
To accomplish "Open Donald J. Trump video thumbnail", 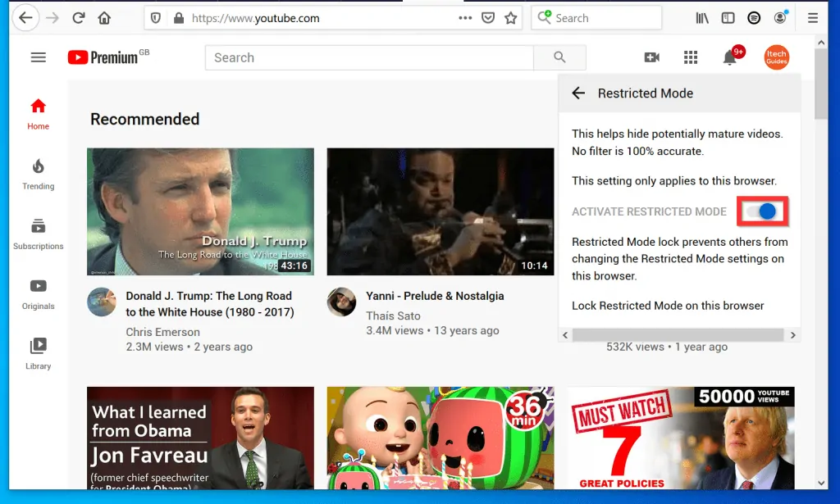I will pos(200,211).
